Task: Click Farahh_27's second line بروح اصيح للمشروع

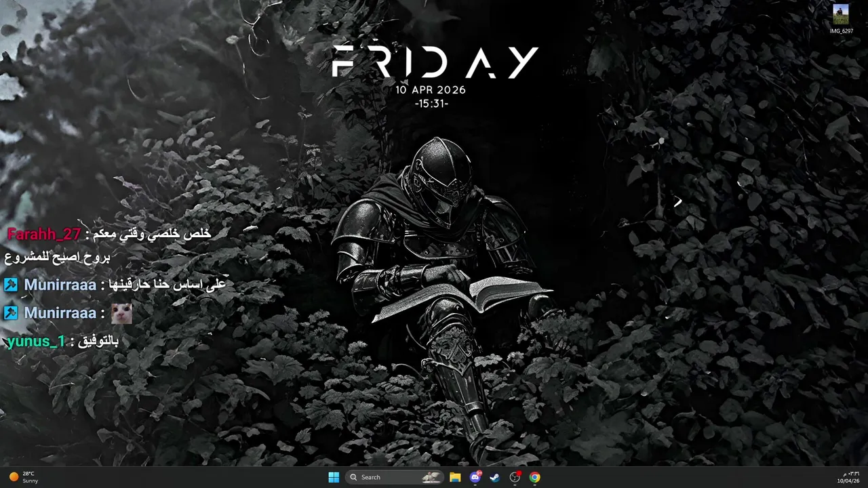Action: pos(57,257)
